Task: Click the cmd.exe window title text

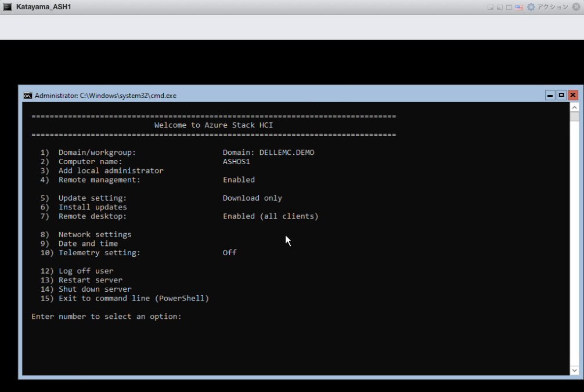Action: coord(106,96)
